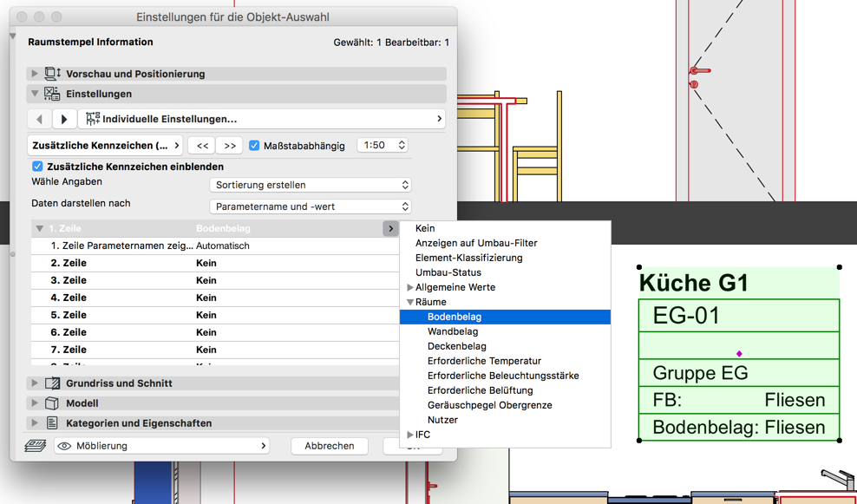Click the red door handle in the drawing
The width and height of the screenshot is (857, 504).
699,70
